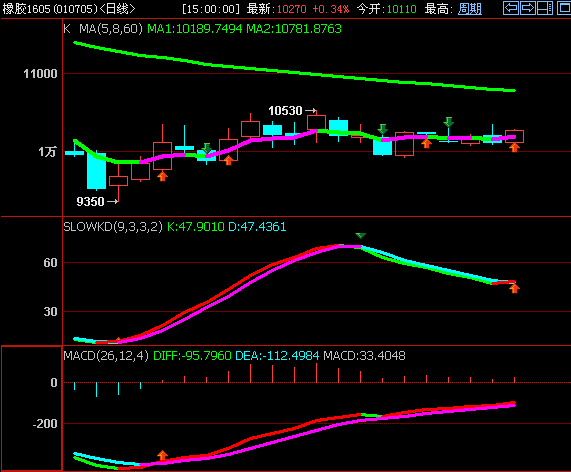Select the 10530 high price label

(285, 110)
